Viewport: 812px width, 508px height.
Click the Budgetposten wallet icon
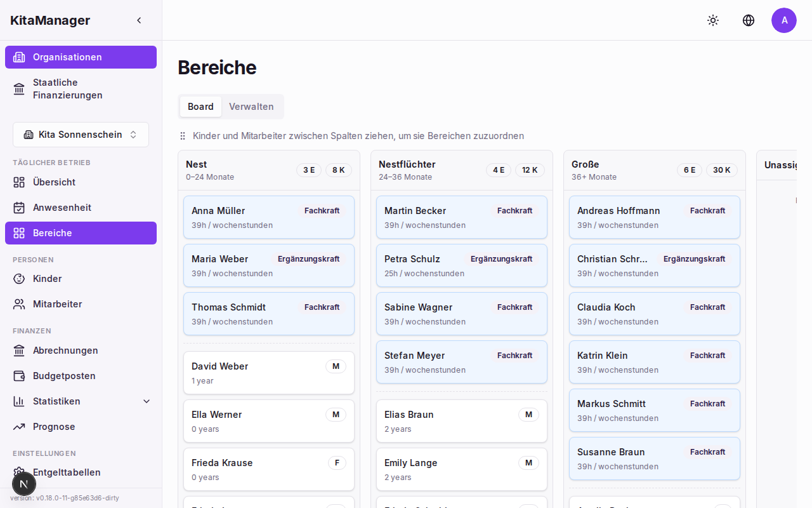[20, 376]
